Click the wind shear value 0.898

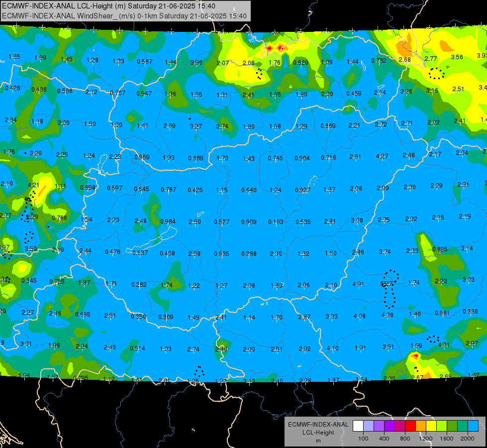point(88,187)
